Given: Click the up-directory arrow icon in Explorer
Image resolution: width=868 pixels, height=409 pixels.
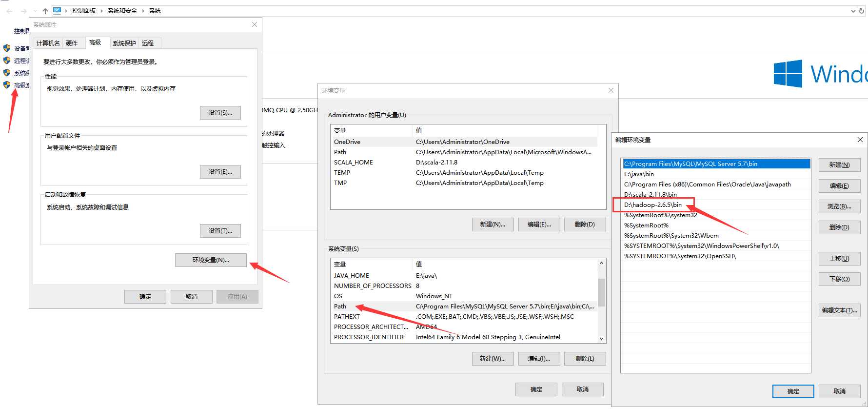Looking at the screenshot, I should tap(45, 11).
